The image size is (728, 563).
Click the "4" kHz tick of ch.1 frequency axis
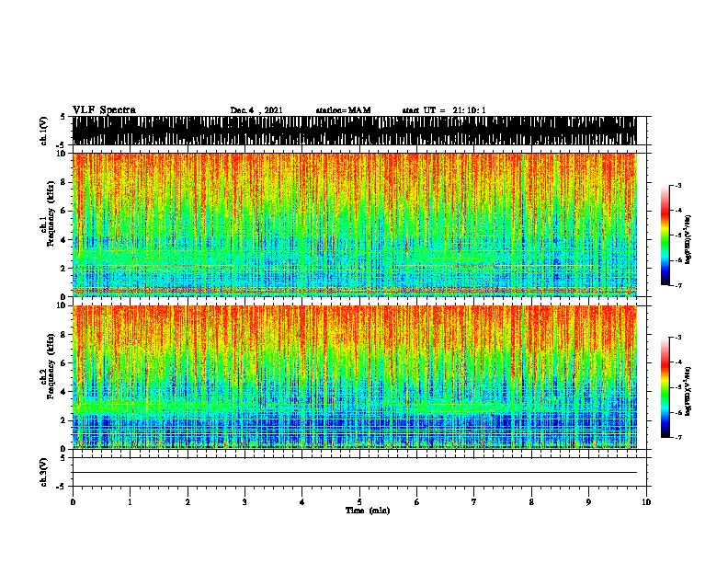[x=64, y=240]
